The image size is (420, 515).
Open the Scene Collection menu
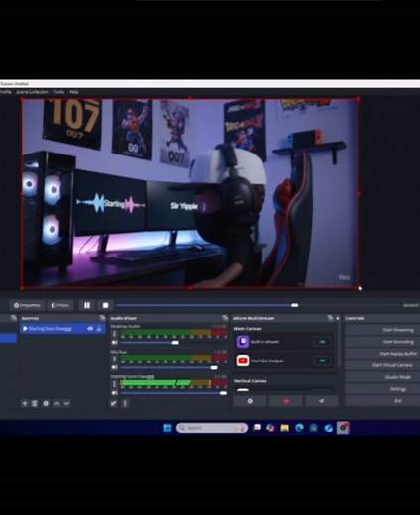click(x=32, y=92)
